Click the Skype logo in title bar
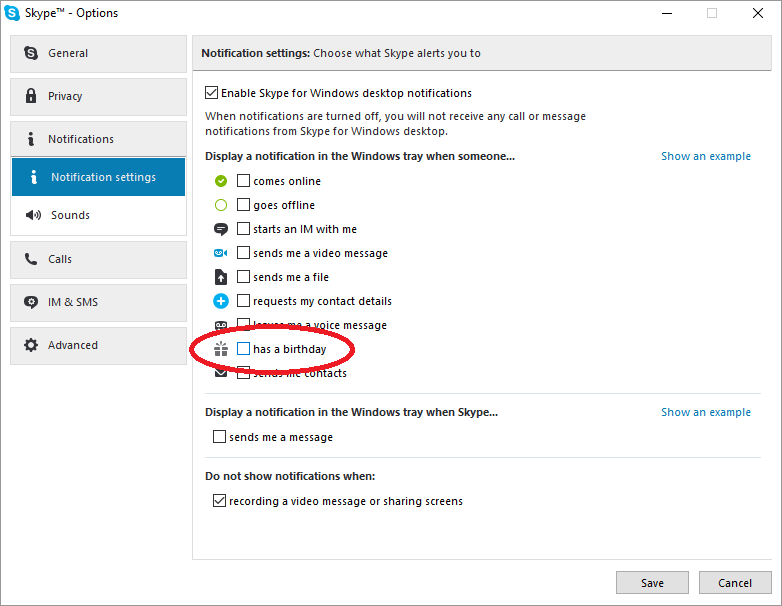Viewport: 782px width, 606px height. click(x=12, y=13)
